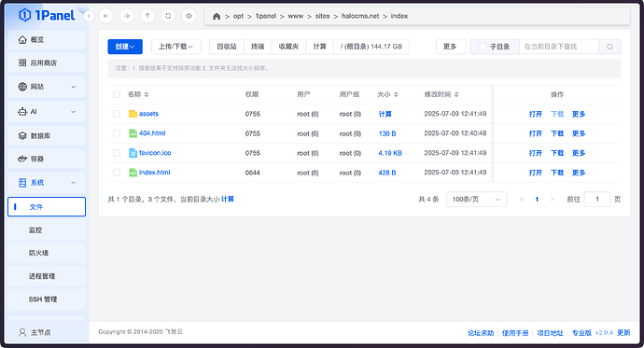Screen dimensions: 644x348
Task: Go to next page arrow
Action: (x=552, y=200)
